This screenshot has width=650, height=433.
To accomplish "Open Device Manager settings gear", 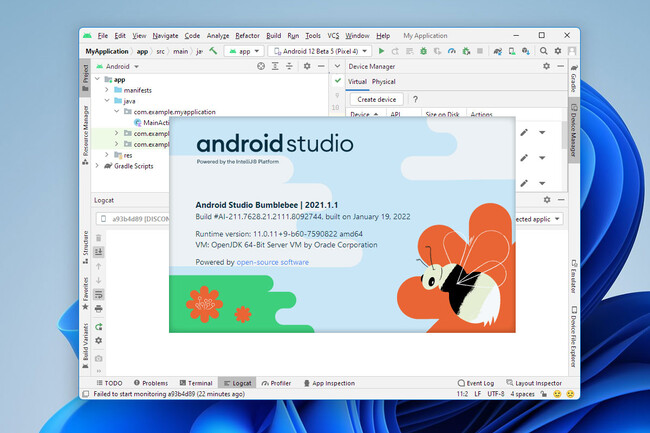I will (546, 66).
